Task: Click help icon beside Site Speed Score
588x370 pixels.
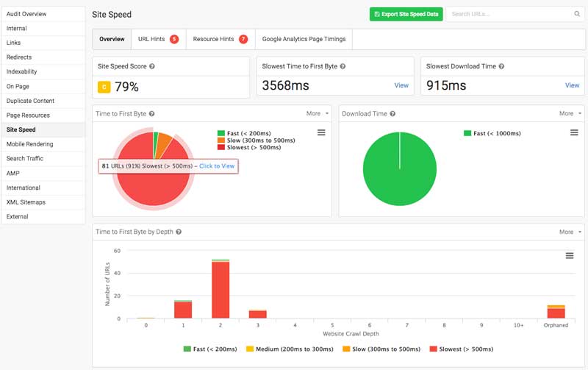Action: (x=152, y=66)
